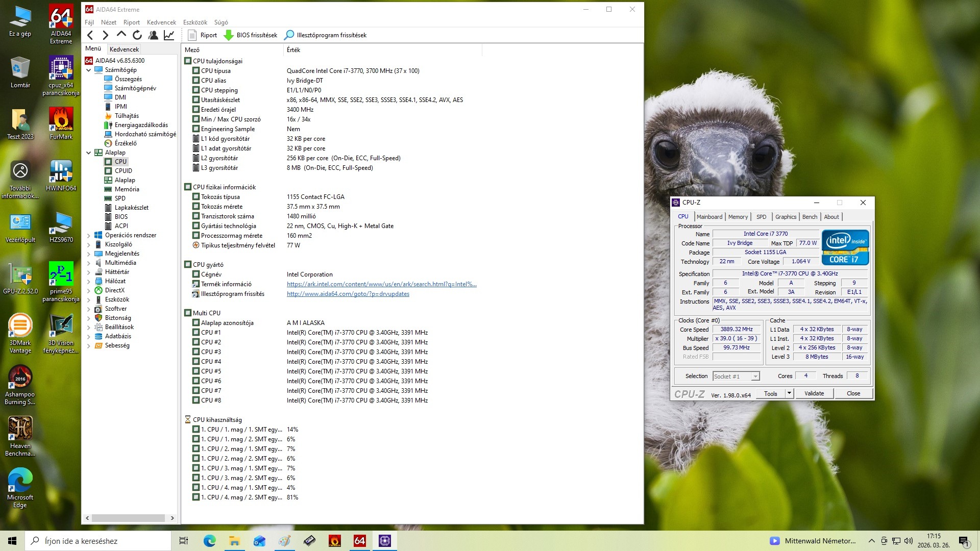Click the Validate button in CPU-Z
This screenshot has height=551, width=980.
coord(814,393)
